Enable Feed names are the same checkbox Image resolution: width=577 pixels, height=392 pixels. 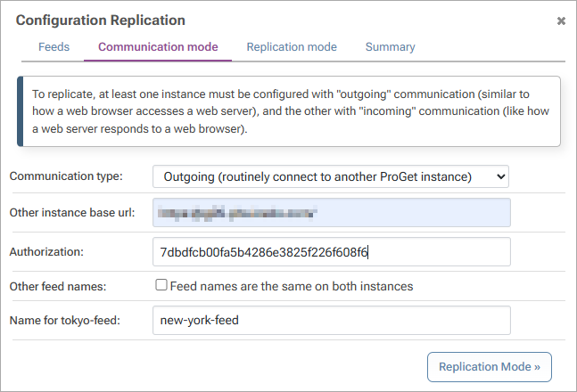(161, 285)
